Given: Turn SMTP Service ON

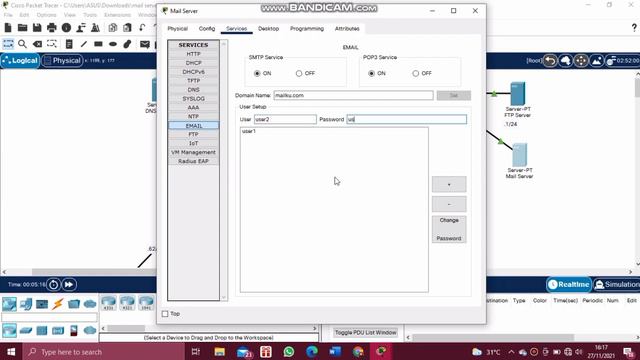Looking at the screenshot, I should (x=257, y=73).
